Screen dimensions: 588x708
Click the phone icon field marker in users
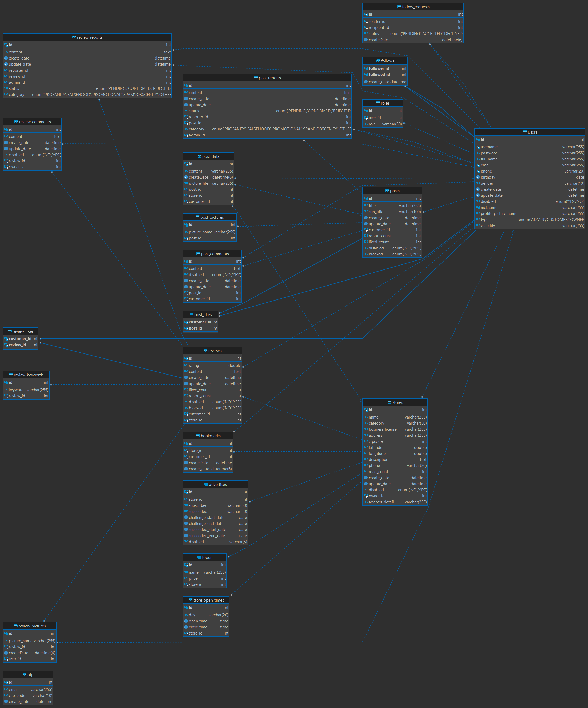click(478, 171)
